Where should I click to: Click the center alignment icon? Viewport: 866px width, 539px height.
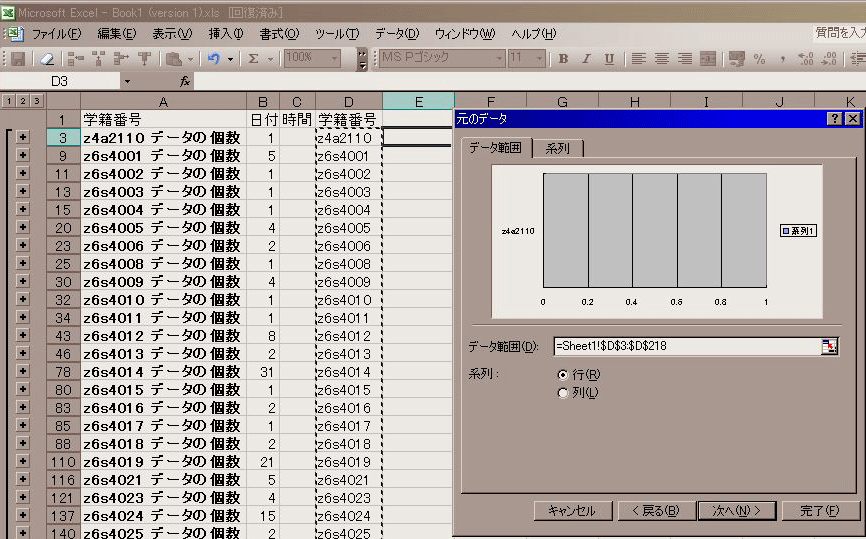point(661,59)
